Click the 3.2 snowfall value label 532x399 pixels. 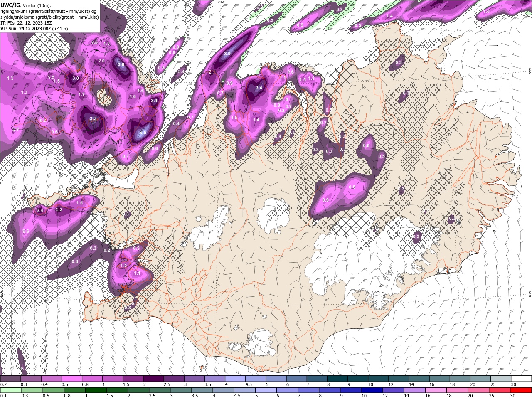[93, 119]
